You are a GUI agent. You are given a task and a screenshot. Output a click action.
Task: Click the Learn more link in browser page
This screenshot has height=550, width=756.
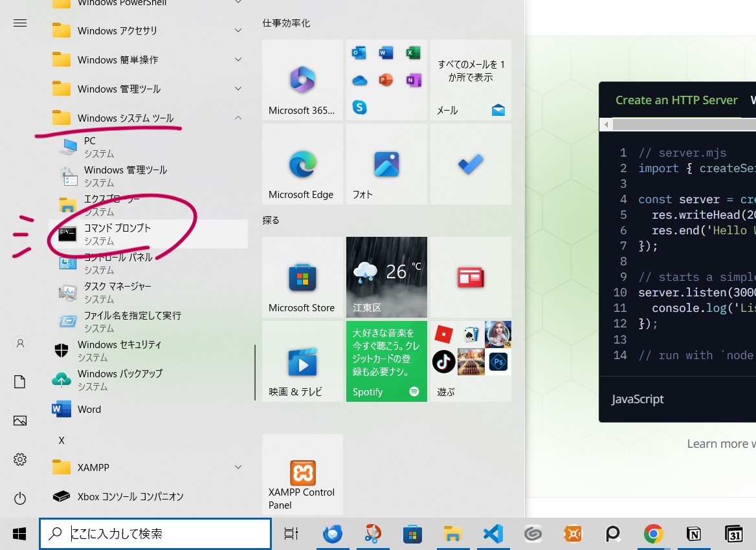pos(721,443)
